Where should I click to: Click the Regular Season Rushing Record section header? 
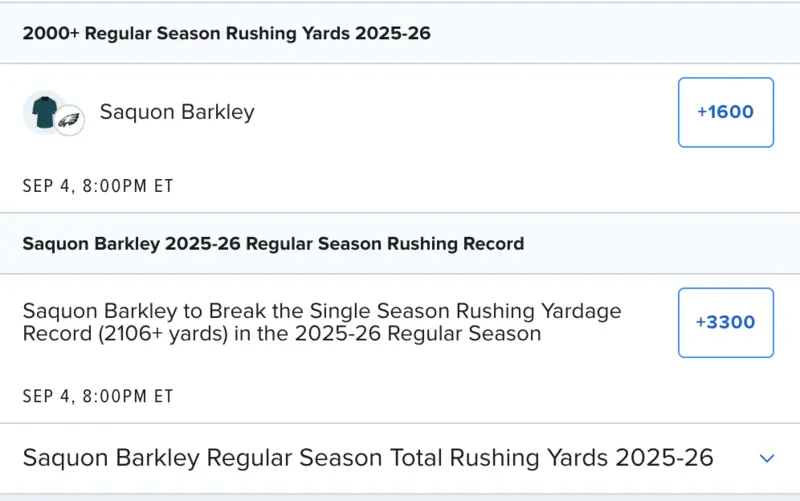pyautogui.click(x=273, y=243)
